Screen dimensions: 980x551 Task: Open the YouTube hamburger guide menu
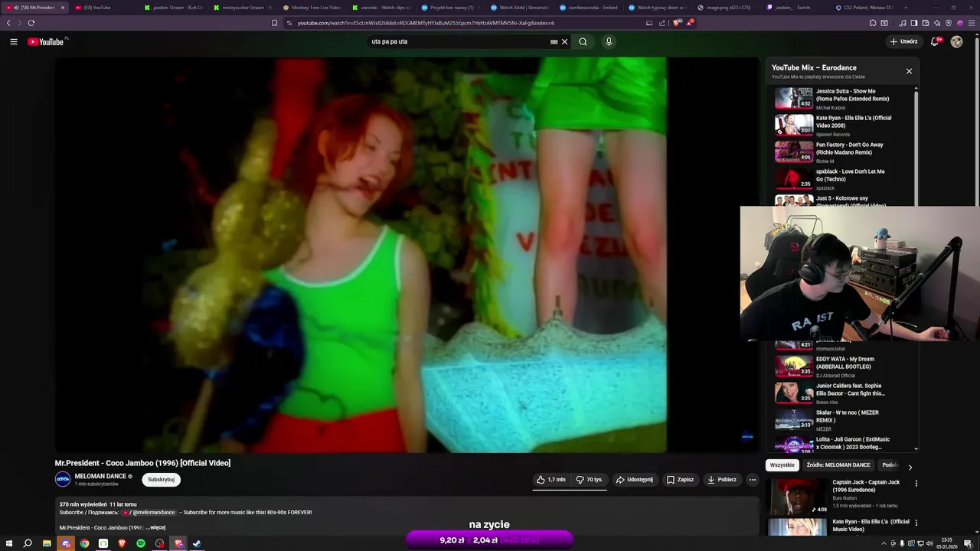tap(14, 41)
